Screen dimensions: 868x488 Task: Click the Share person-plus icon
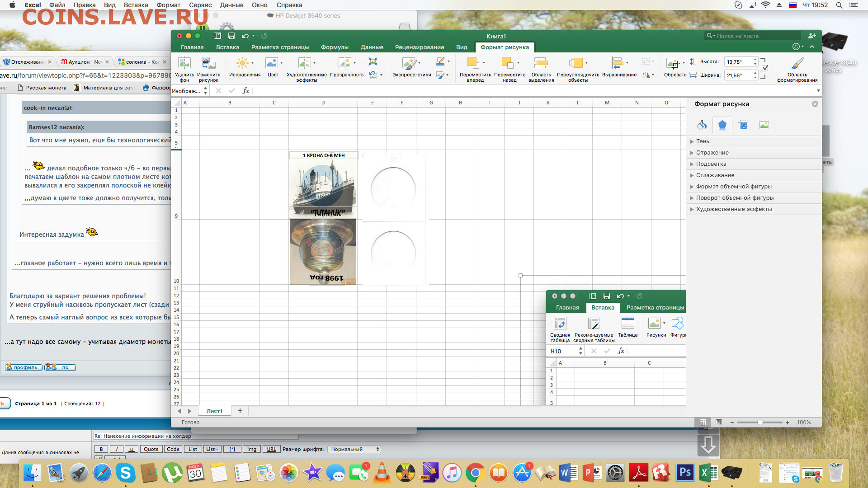click(x=812, y=36)
